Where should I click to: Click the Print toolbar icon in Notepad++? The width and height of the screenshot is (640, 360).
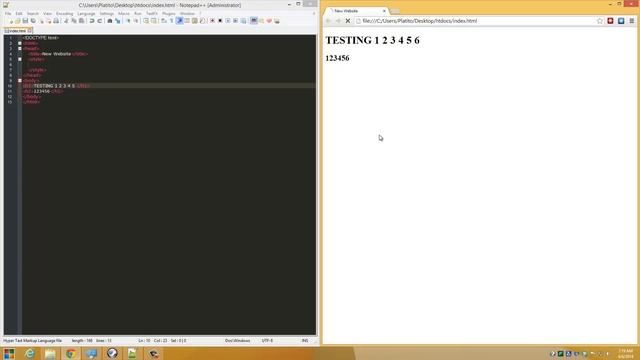(56, 21)
